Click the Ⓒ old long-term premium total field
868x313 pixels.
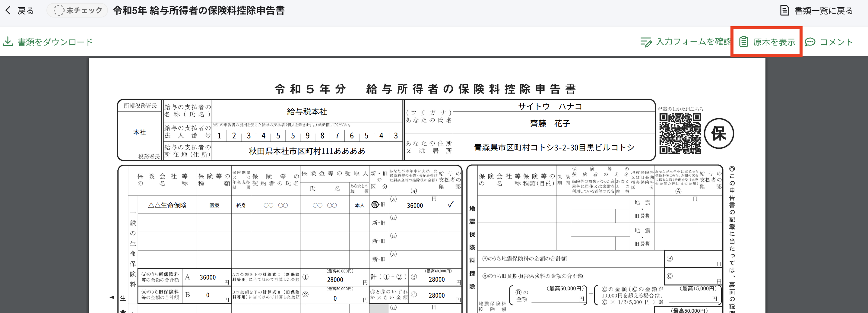(x=693, y=276)
